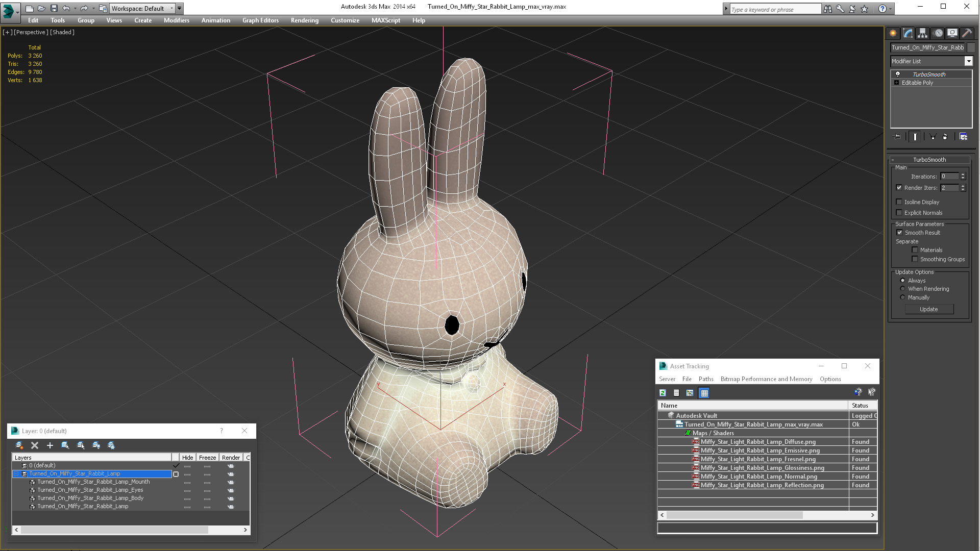Click the Pin Stack icon

897,137
